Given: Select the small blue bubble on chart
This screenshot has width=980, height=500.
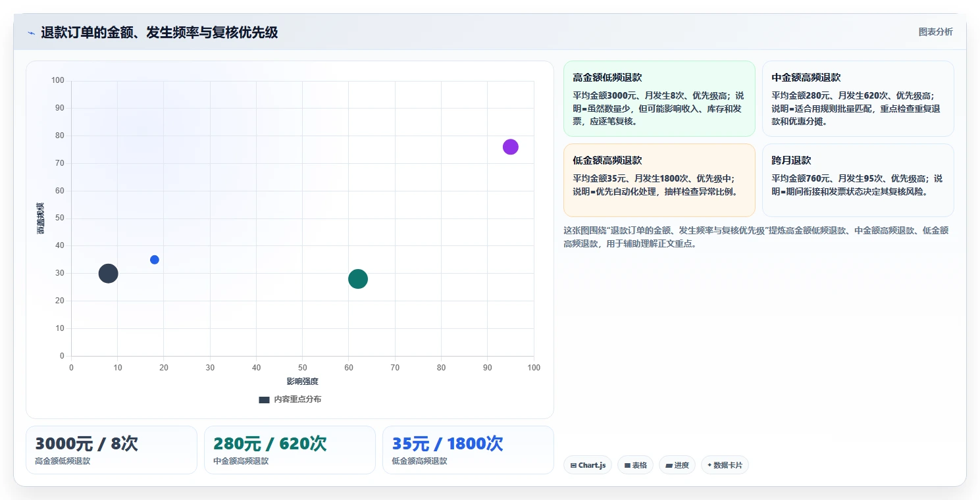Looking at the screenshot, I should (155, 260).
